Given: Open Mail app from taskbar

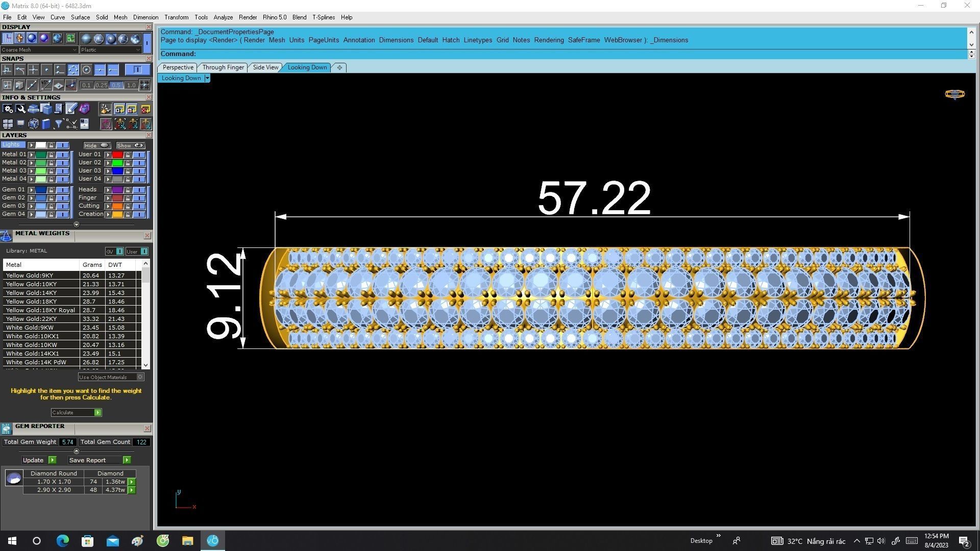Looking at the screenshot, I should click(112, 541).
